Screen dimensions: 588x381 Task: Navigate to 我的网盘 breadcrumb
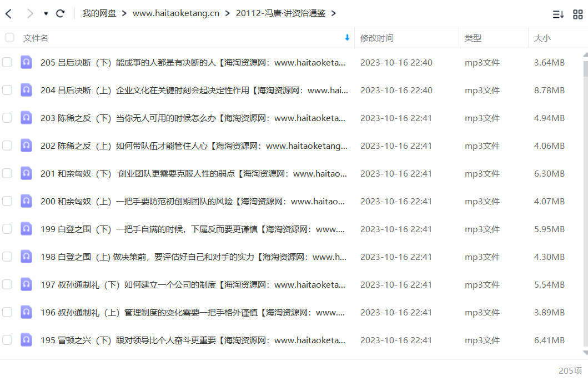(x=99, y=13)
